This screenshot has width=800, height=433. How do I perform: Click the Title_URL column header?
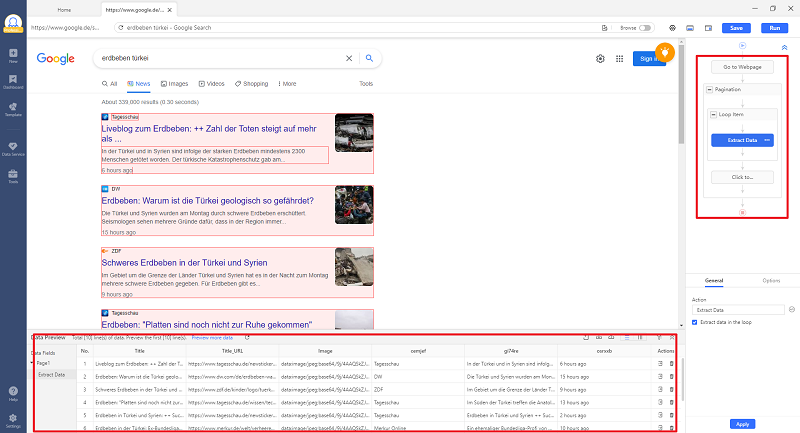tap(232, 351)
